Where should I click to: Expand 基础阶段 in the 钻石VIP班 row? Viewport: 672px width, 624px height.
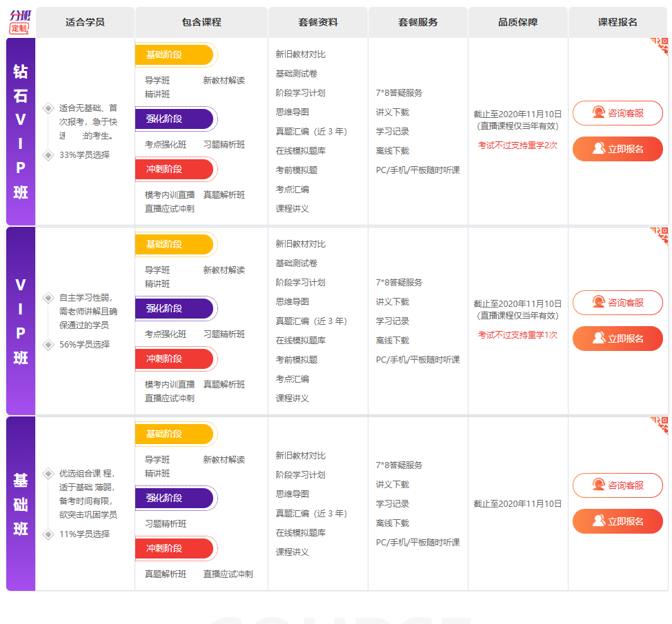pyautogui.click(x=175, y=54)
